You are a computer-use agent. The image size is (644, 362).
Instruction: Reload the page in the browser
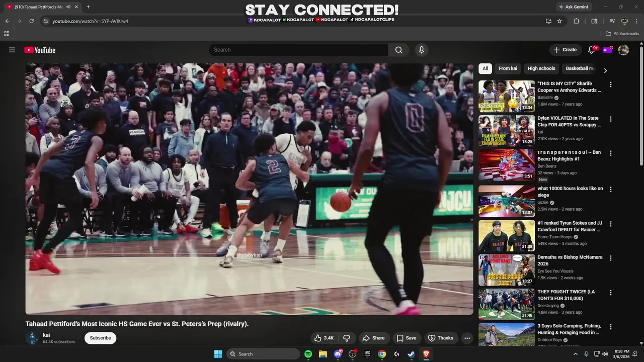31,21
